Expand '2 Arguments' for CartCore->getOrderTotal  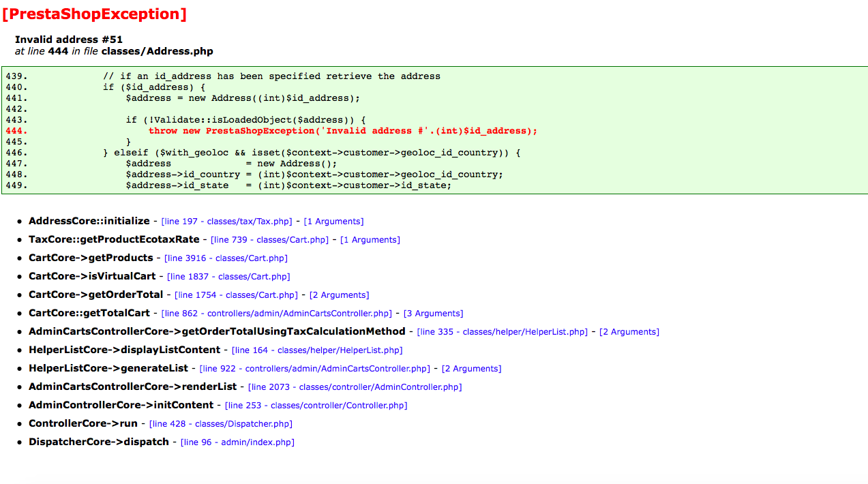point(340,295)
